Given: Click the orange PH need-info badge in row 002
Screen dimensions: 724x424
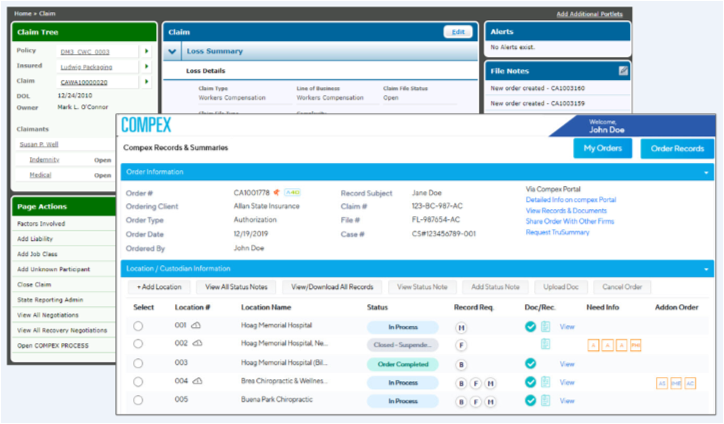Looking at the screenshot, I should click(635, 345).
